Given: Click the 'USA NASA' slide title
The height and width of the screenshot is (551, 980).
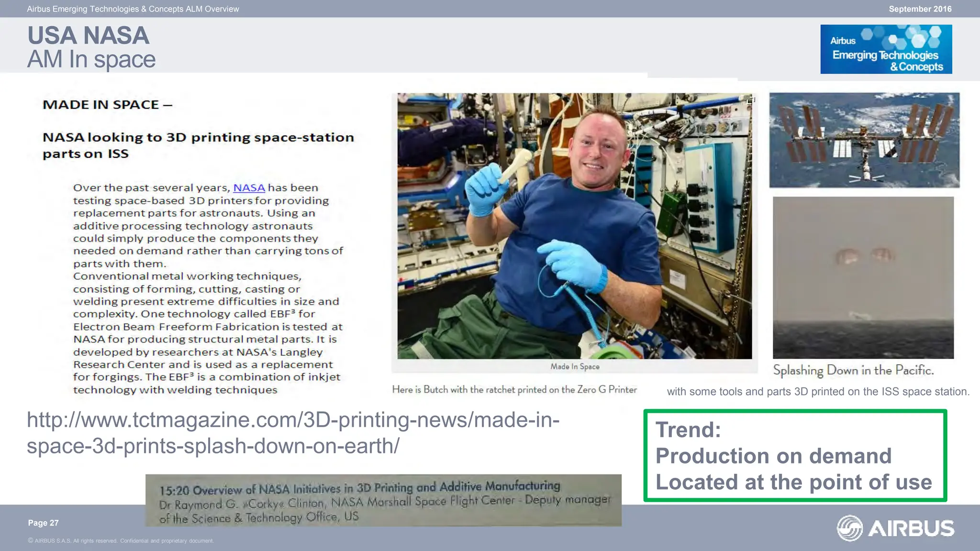Looking at the screenshot, I should pyautogui.click(x=89, y=35).
